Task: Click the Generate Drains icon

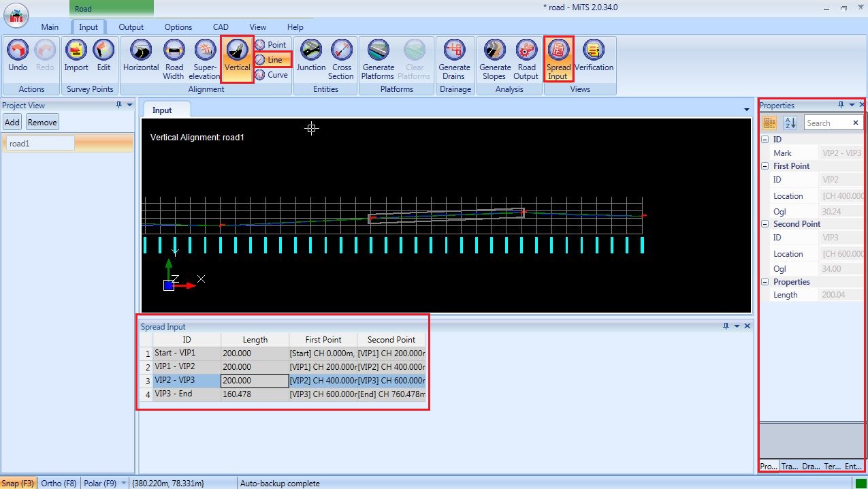Action: 454,58
